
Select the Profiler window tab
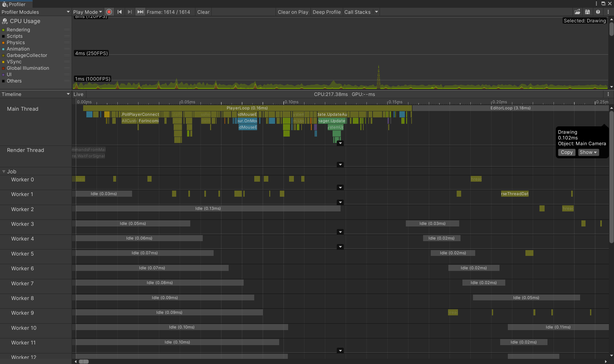click(x=16, y=4)
